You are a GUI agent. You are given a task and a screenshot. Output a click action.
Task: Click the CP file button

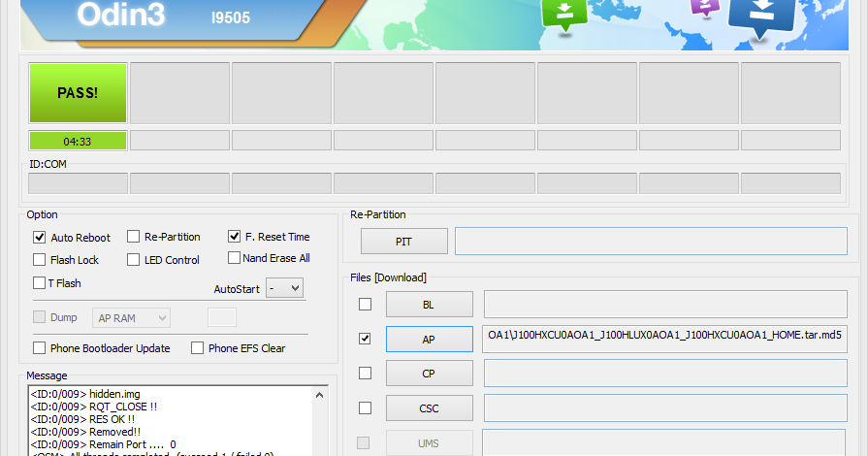pyautogui.click(x=429, y=374)
